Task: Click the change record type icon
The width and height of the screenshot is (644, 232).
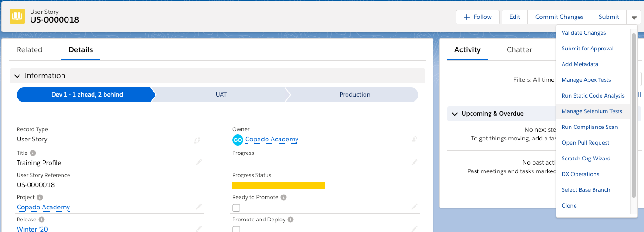Action: [198, 140]
